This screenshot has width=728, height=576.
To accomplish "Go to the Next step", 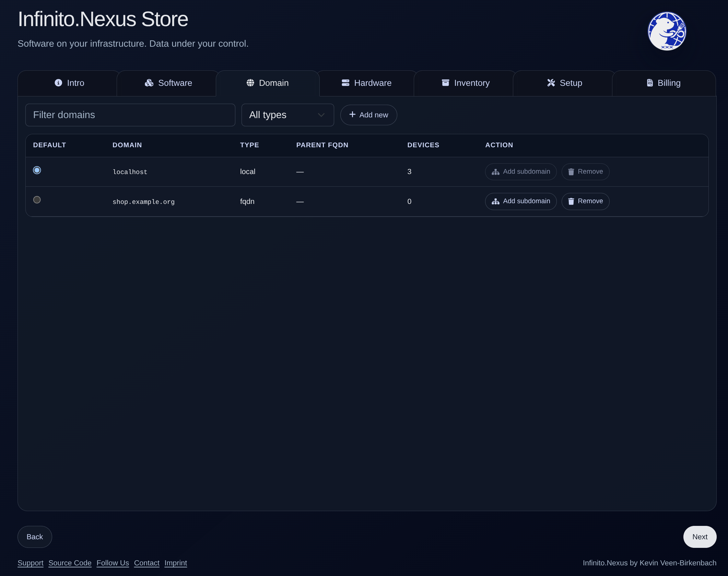I will point(700,537).
